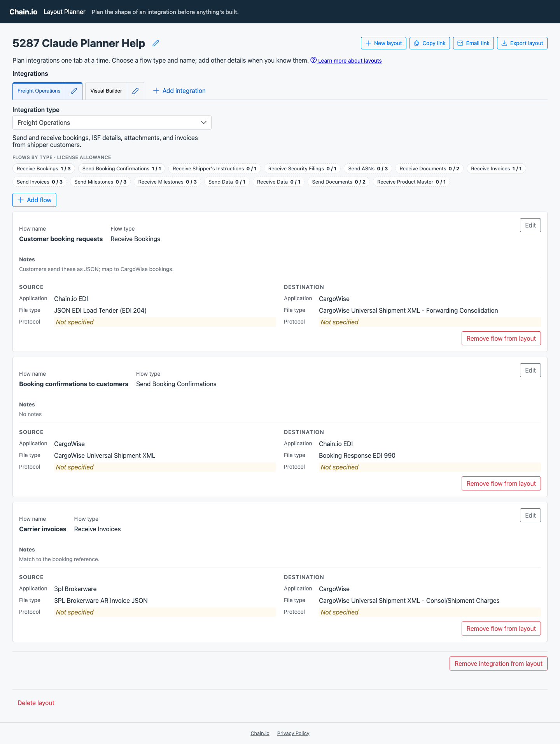
Task: Click plus icon in Add flow button
Action: (21, 200)
